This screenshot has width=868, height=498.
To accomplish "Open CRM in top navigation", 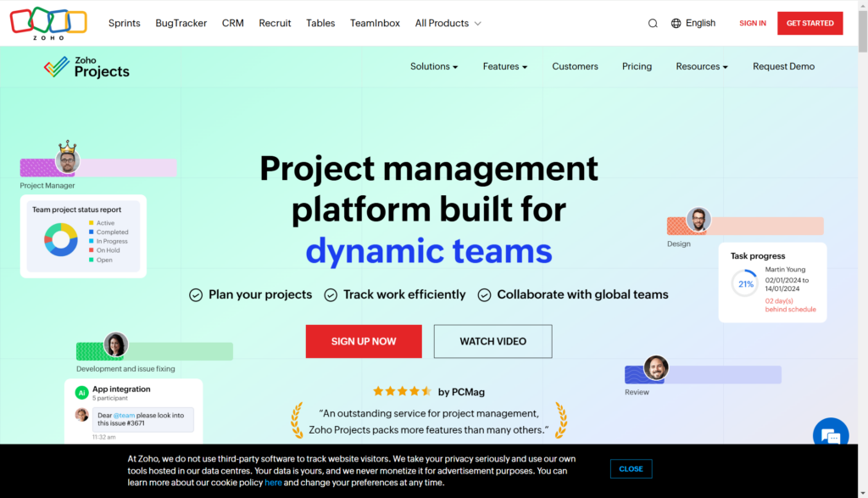I will [x=232, y=23].
